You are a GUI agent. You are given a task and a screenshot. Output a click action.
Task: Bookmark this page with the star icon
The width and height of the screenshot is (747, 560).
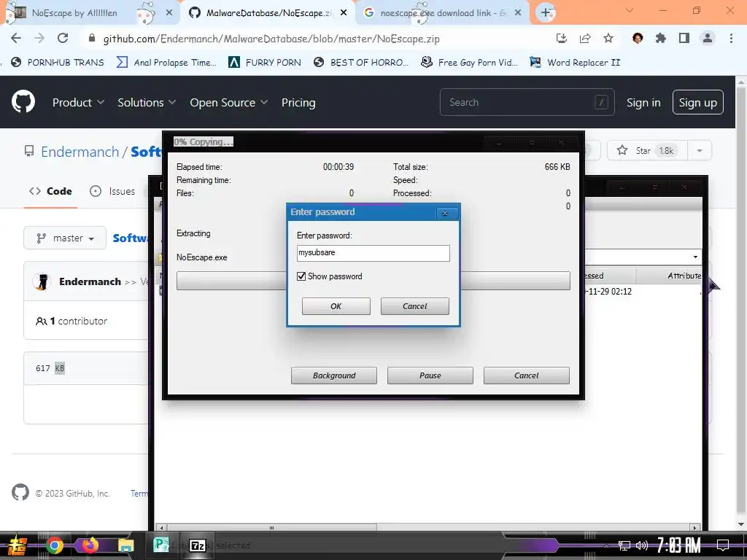(608, 39)
